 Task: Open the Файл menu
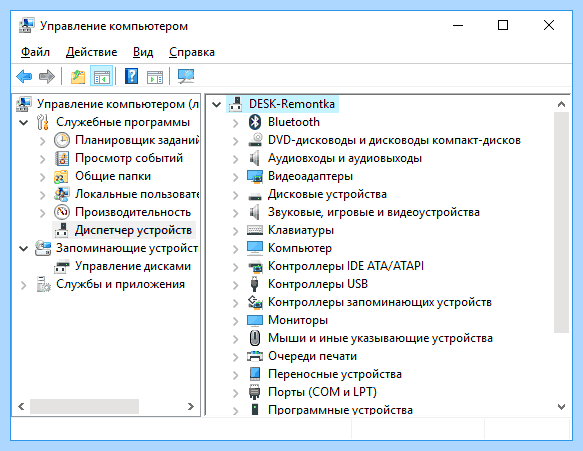click(35, 52)
